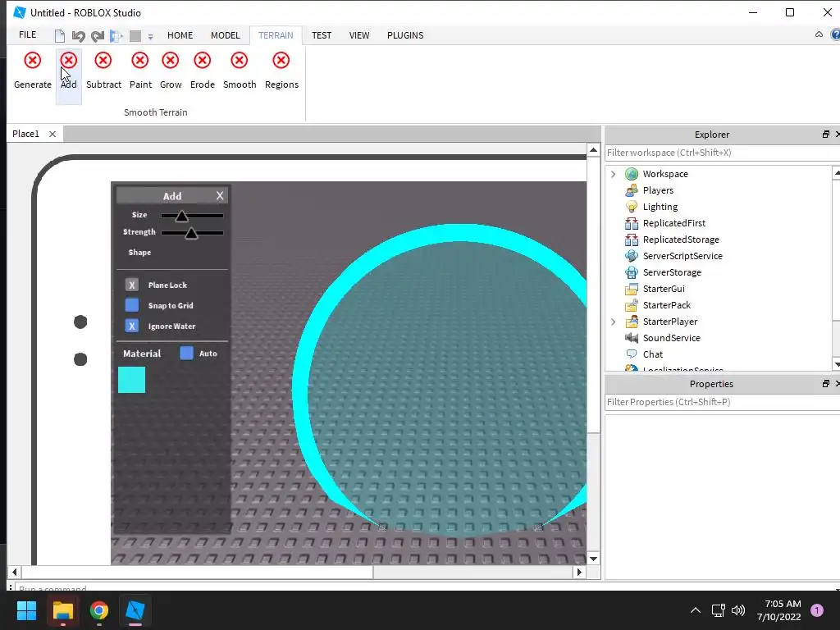Select the Smooth terrain tool

click(240, 71)
